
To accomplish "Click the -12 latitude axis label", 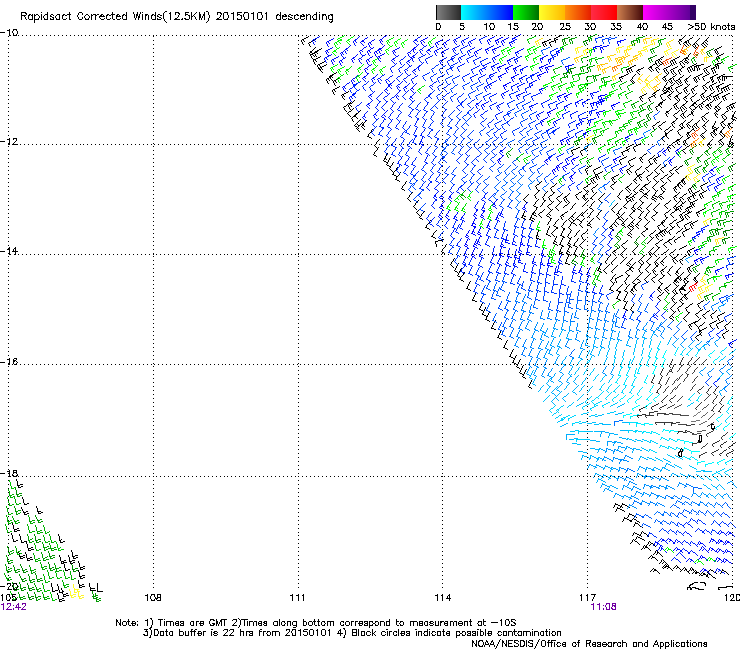I will [x=9, y=142].
